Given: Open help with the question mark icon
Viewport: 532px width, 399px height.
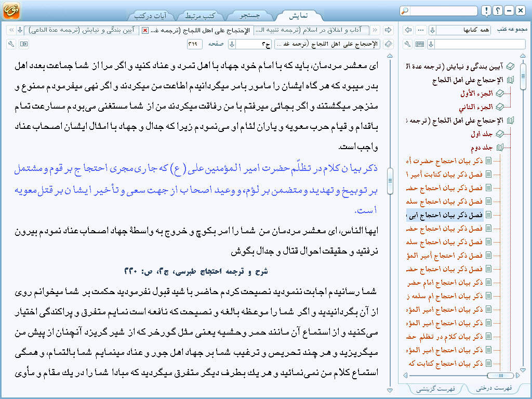Looking at the screenshot, I should 497,10.
